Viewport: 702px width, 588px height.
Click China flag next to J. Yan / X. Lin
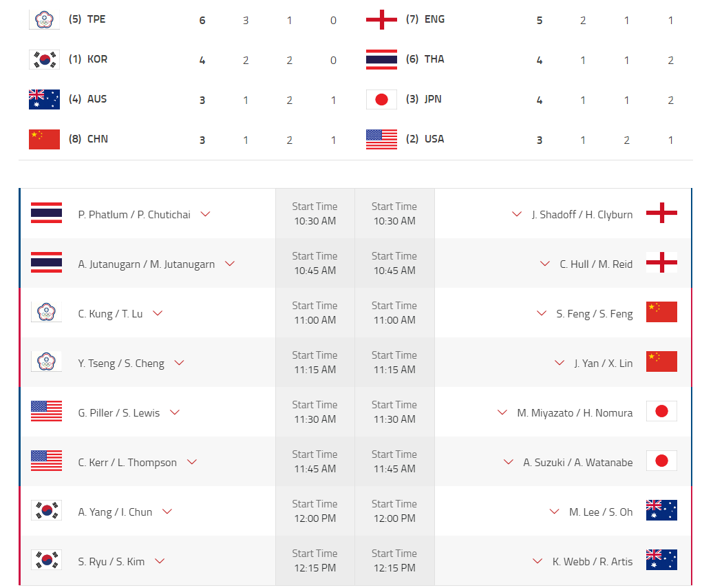[x=661, y=362]
